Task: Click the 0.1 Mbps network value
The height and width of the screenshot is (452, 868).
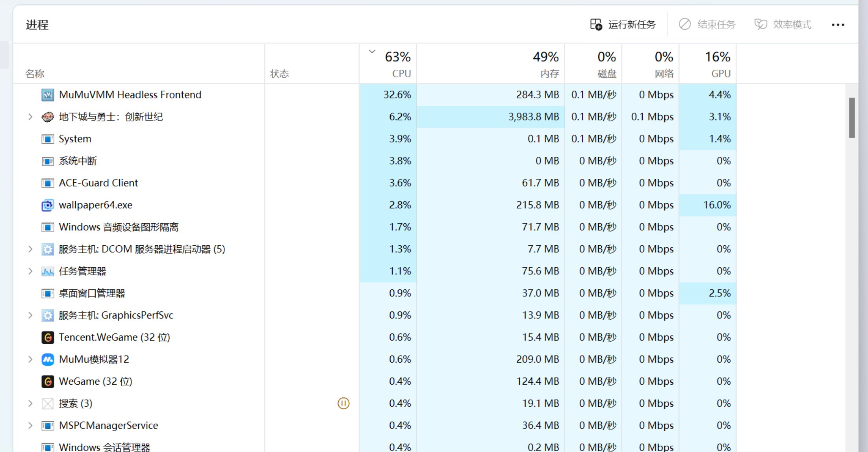Action: tap(652, 117)
